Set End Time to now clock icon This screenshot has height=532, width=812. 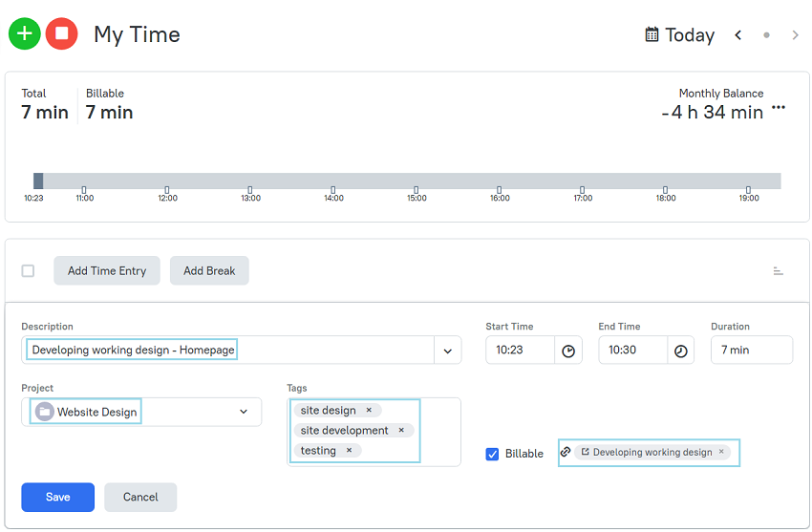680,351
